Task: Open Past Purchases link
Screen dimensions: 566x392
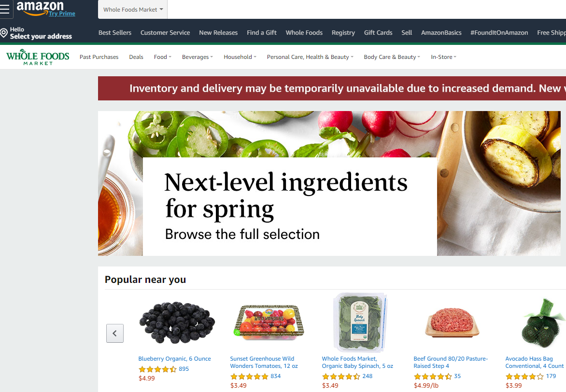Action: [99, 57]
